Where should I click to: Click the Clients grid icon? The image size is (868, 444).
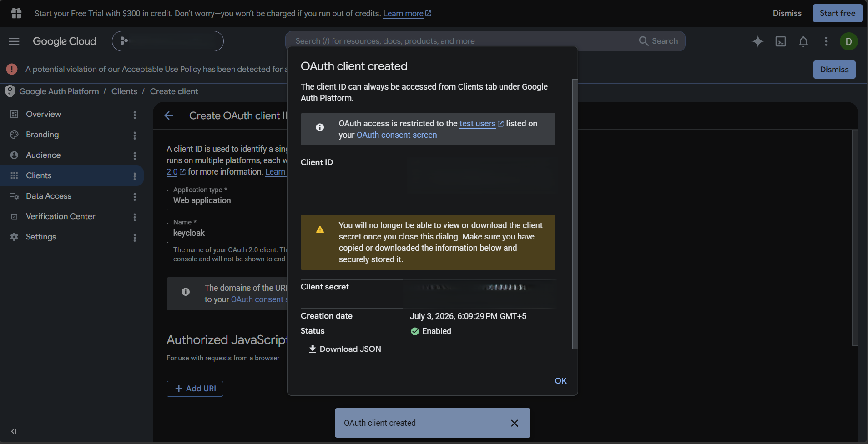point(14,175)
